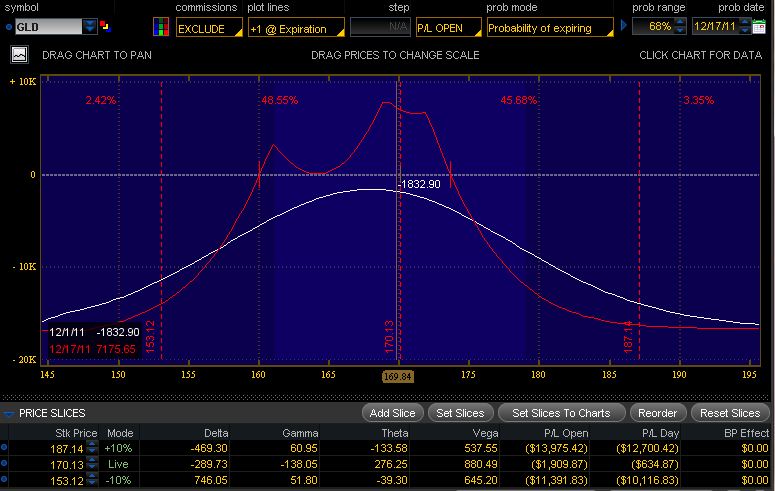The width and height of the screenshot is (775, 491).
Task: Click the 2.42% probability label
Action: coord(101,100)
